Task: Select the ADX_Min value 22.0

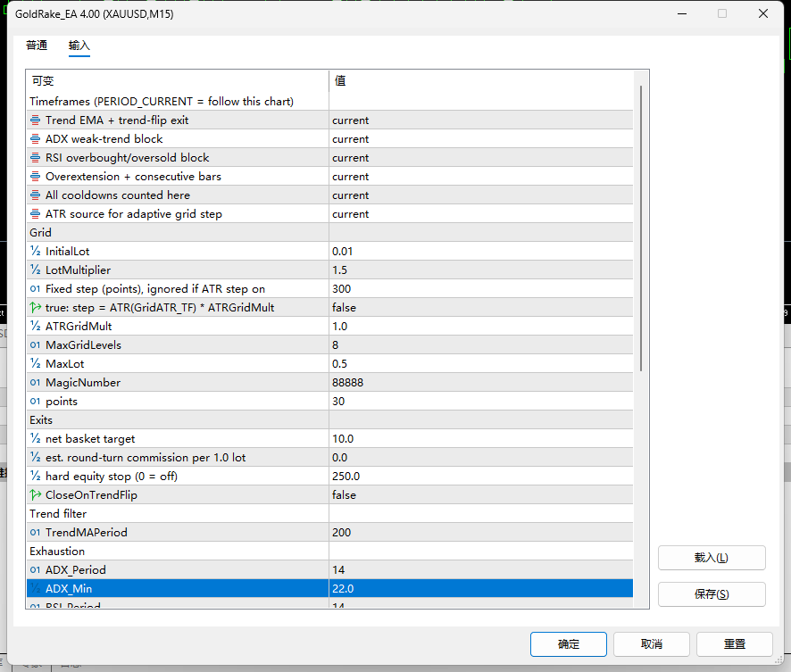Action: (x=480, y=588)
